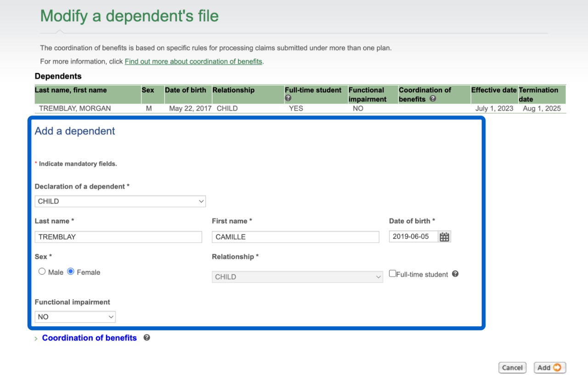The width and height of the screenshot is (588, 392).
Task: Click the Cancel button
Action: click(512, 368)
